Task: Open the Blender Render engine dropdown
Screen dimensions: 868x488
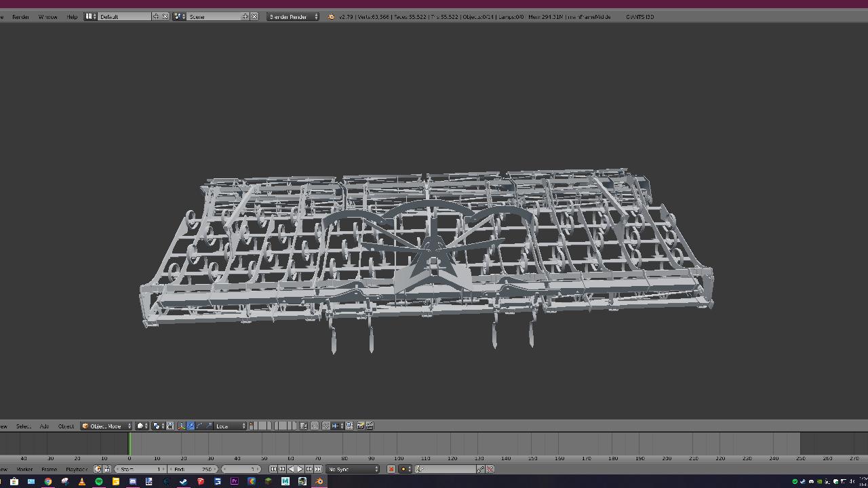Action: point(293,16)
